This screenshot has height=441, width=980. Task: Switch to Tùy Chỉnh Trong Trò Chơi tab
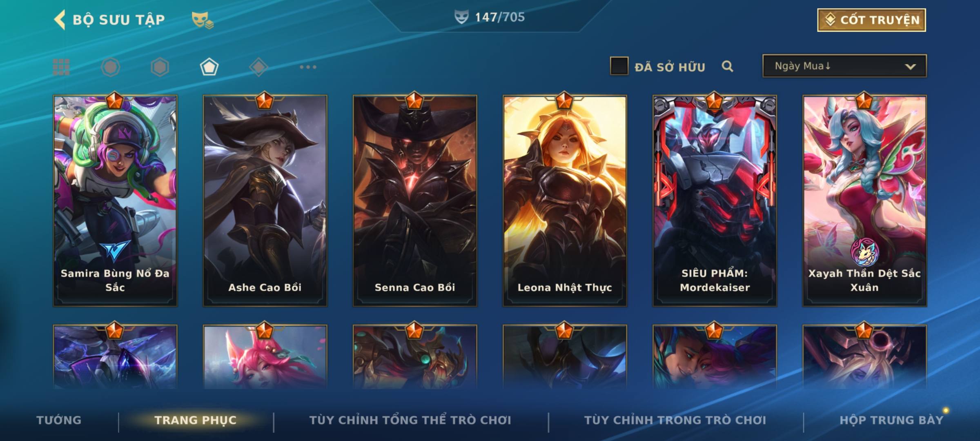675,420
